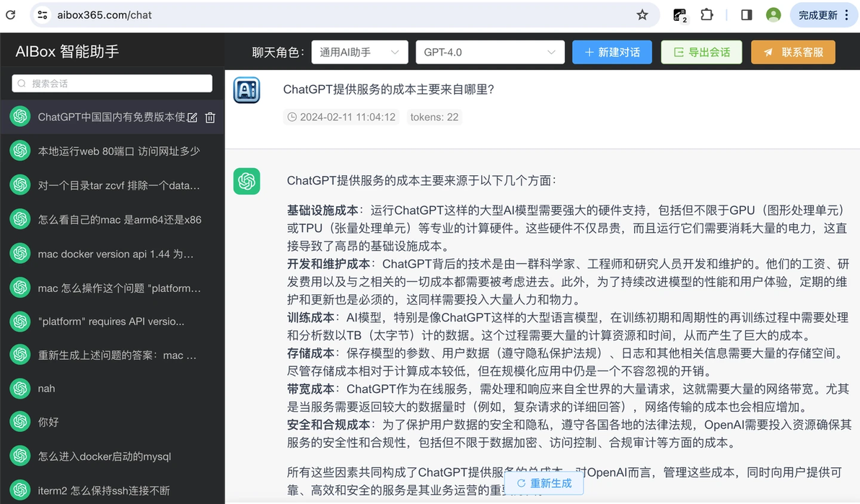Click the 新建对话 button
The image size is (860, 504).
(x=612, y=52)
